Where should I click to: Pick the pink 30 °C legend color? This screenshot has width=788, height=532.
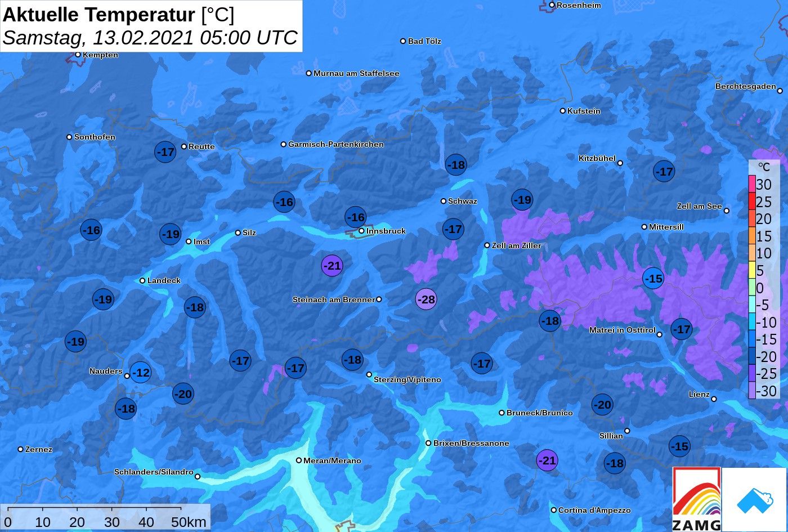752,184
